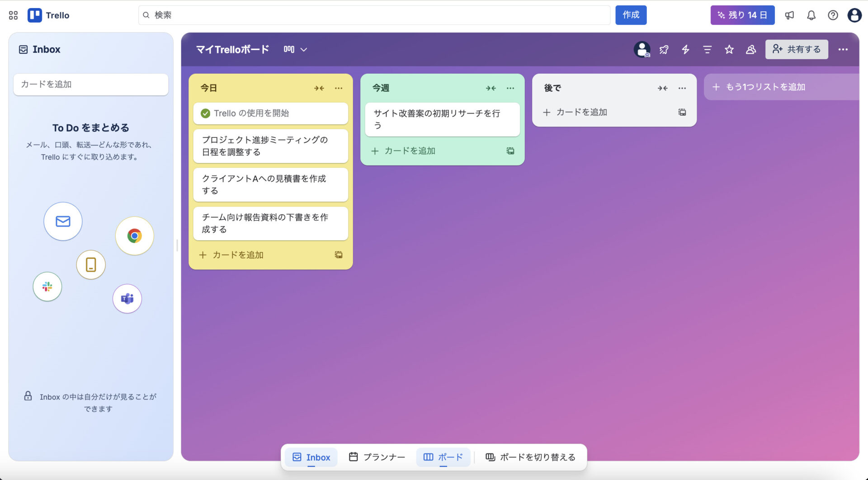Viewport: 868px width, 480px height.
Task: Mark the Trello の使用を開始 card incomplete
Action: 206,113
